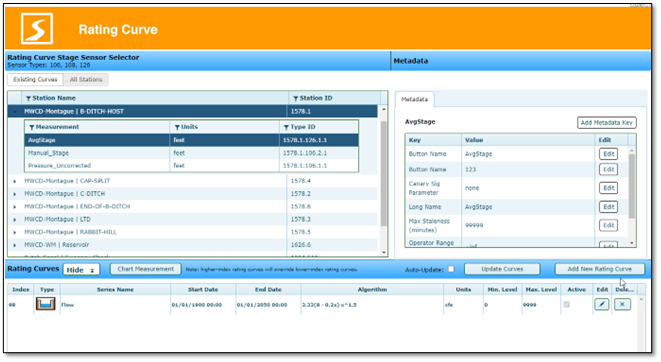Click Edit for Button Name 123 row
Image resolution: width=661 pixels, height=362 pixels.
pos(608,169)
